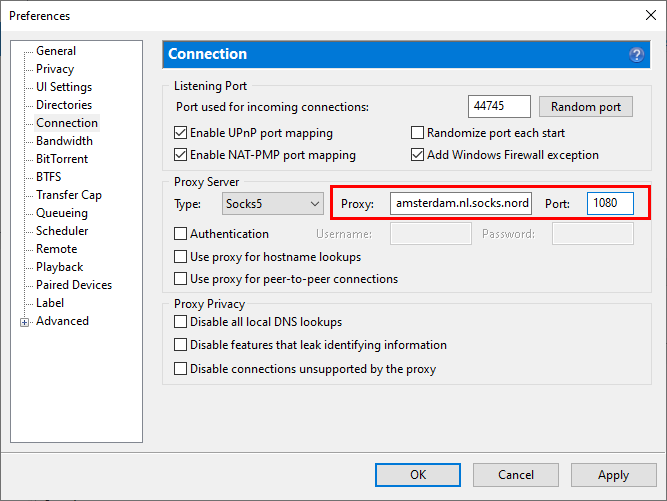Uncheck Add Windows Firewall exception

(418, 155)
